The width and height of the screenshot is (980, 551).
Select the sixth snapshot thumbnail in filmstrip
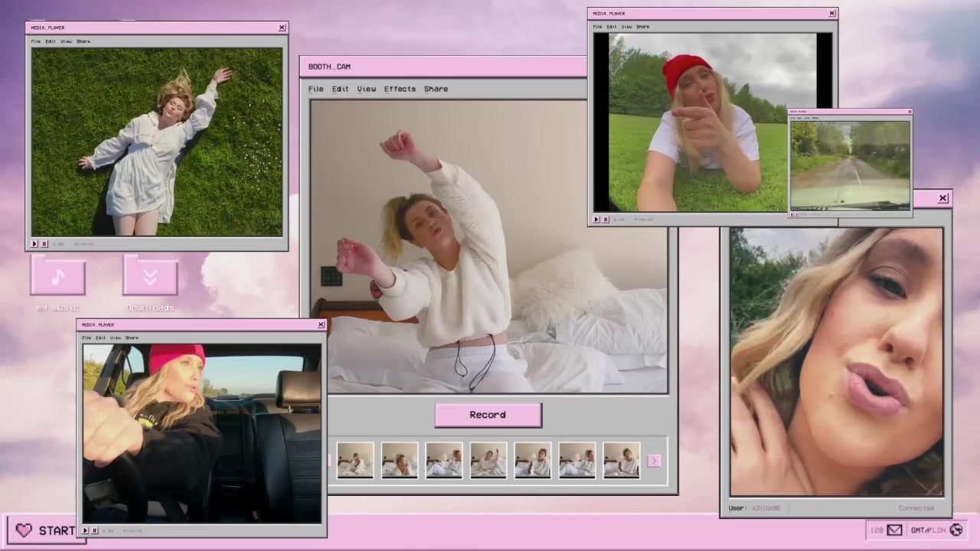[577, 461]
